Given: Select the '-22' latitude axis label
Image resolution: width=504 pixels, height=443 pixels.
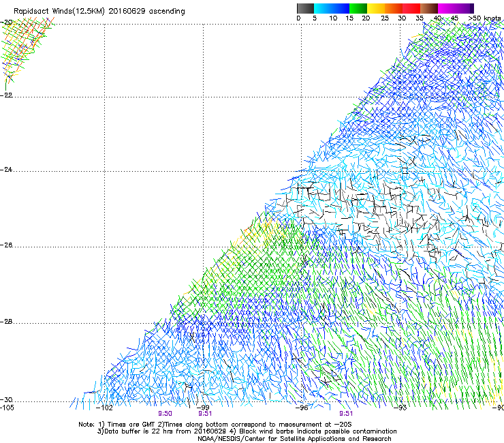Looking at the screenshot, I should point(6,95).
